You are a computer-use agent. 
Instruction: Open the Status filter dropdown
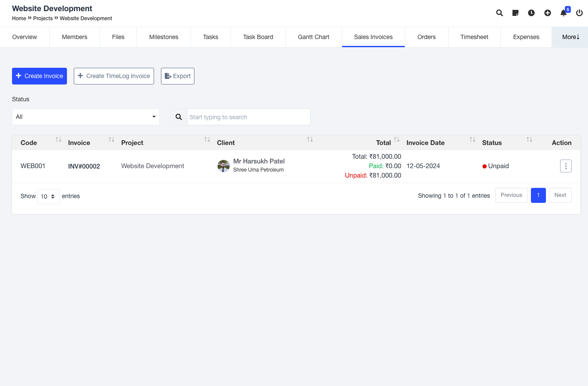tap(86, 117)
